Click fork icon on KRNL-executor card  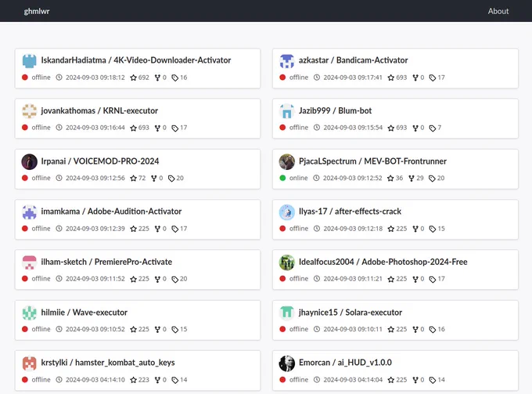tap(157, 128)
